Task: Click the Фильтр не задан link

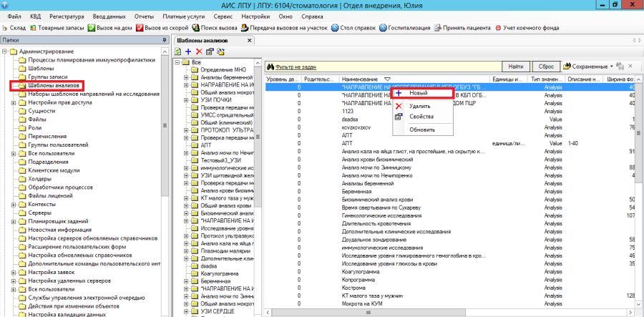Action: [x=296, y=67]
